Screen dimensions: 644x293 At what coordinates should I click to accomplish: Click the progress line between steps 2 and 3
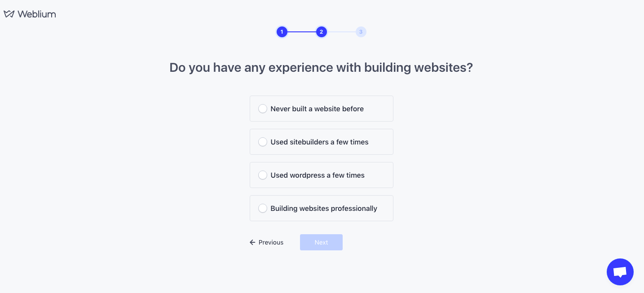coord(341,32)
